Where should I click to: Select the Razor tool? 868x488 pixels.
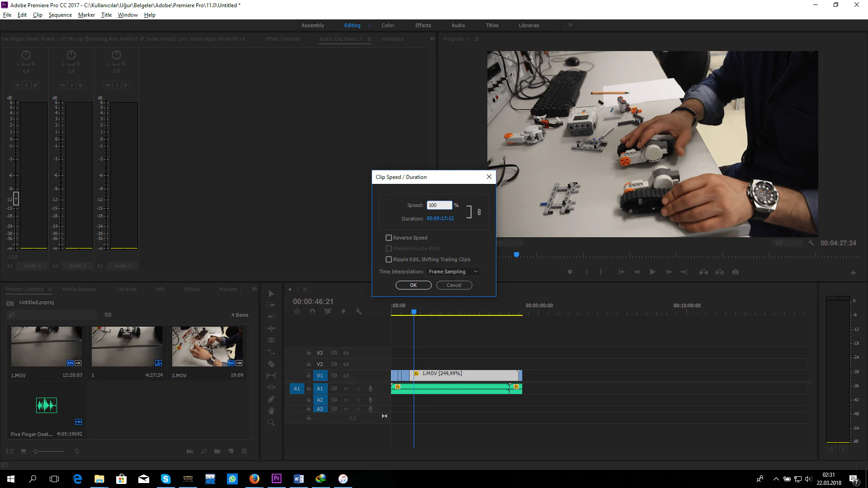pyautogui.click(x=271, y=364)
